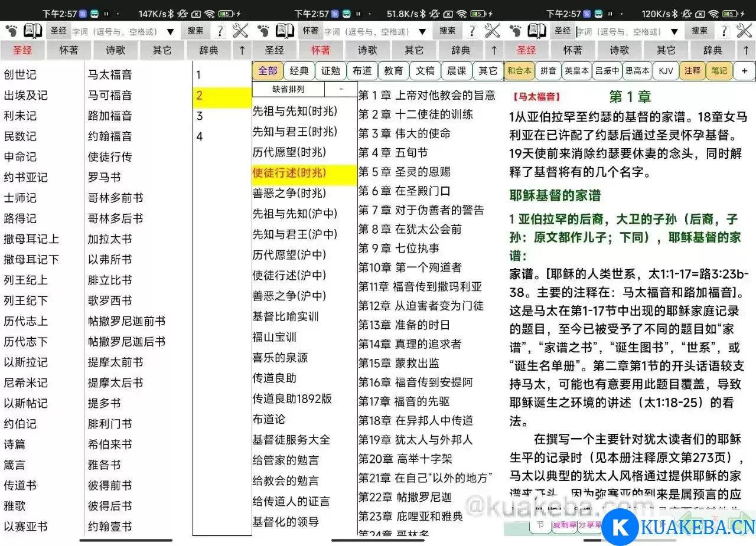Select the 布道 filter tab
Screen dimensions: 756x546
tap(362, 71)
